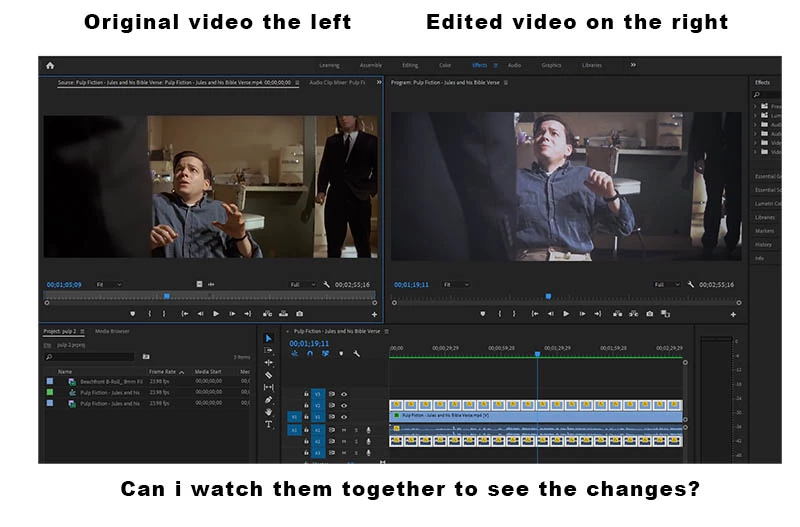The width and height of the screenshot is (800, 527).
Task: Play the Source monitor clip
Action: [x=216, y=314]
